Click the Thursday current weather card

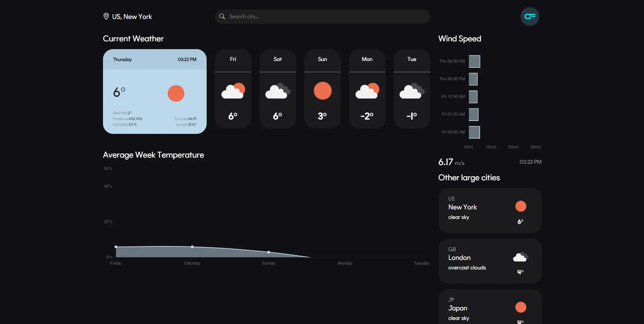[x=155, y=92]
